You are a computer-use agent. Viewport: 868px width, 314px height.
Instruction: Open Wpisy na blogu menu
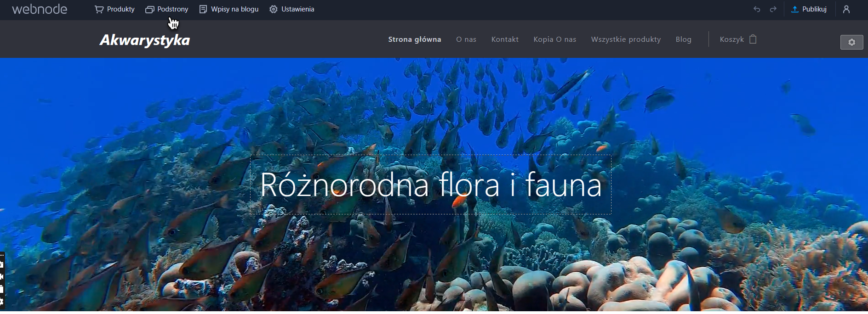pyautogui.click(x=229, y=9)
